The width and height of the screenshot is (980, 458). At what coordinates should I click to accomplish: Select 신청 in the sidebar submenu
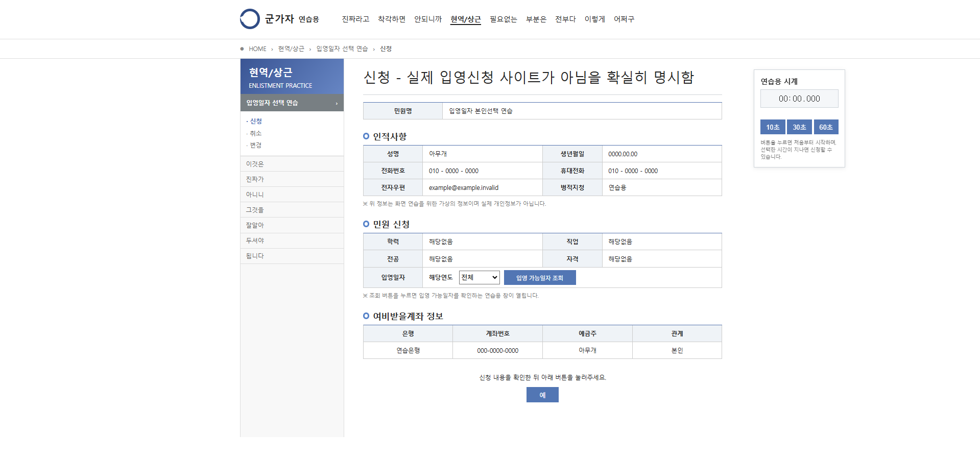[x=255, y=121]
